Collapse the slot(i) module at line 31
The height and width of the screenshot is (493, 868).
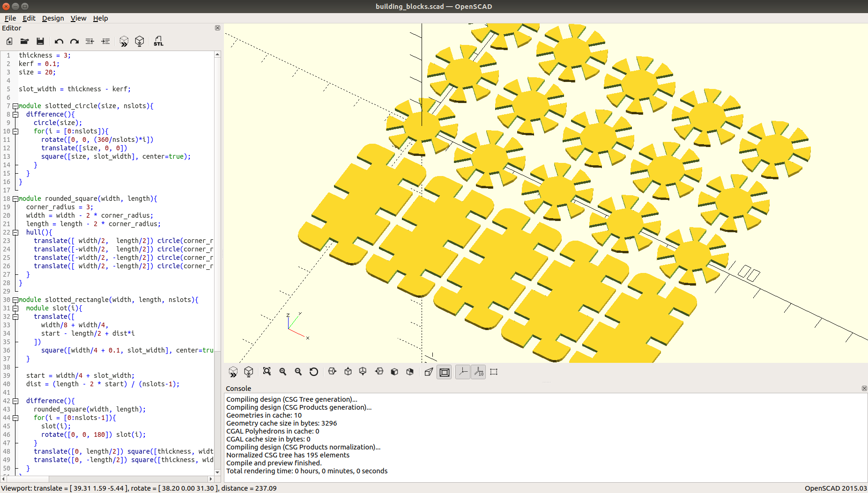pos(15,308)
